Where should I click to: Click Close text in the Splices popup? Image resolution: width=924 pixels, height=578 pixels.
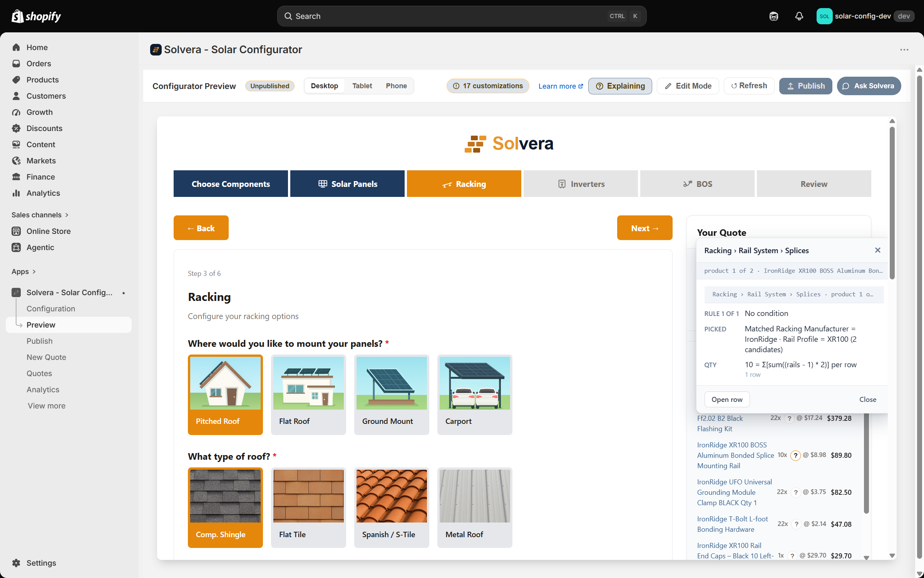[x=868, y=400]
